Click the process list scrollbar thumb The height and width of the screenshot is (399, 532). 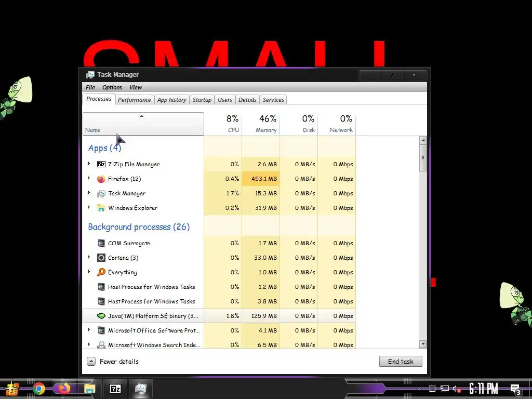tap(423, 158)
